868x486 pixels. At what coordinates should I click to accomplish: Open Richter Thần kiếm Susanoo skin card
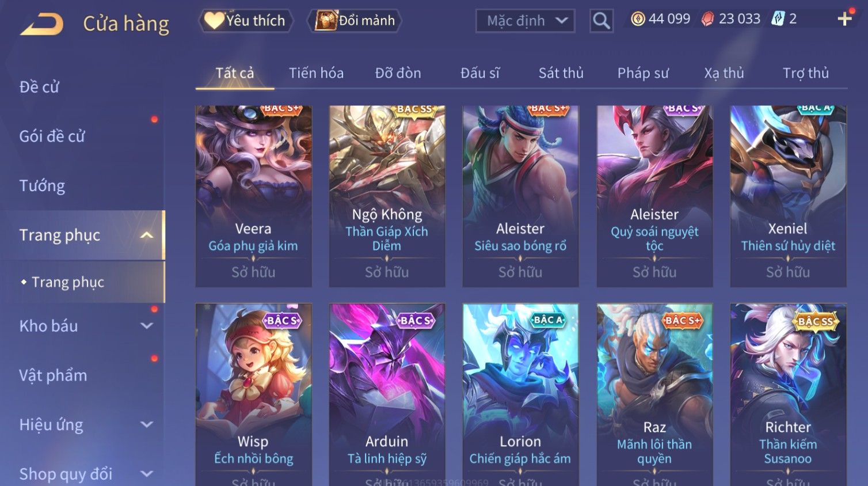click(788, 394)
